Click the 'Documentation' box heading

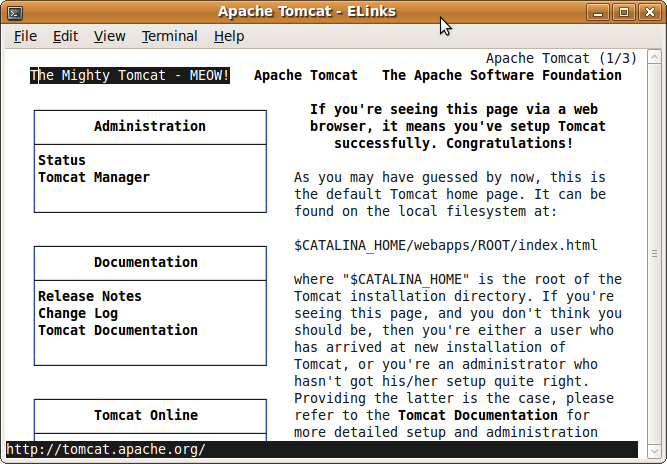(146, 262)
